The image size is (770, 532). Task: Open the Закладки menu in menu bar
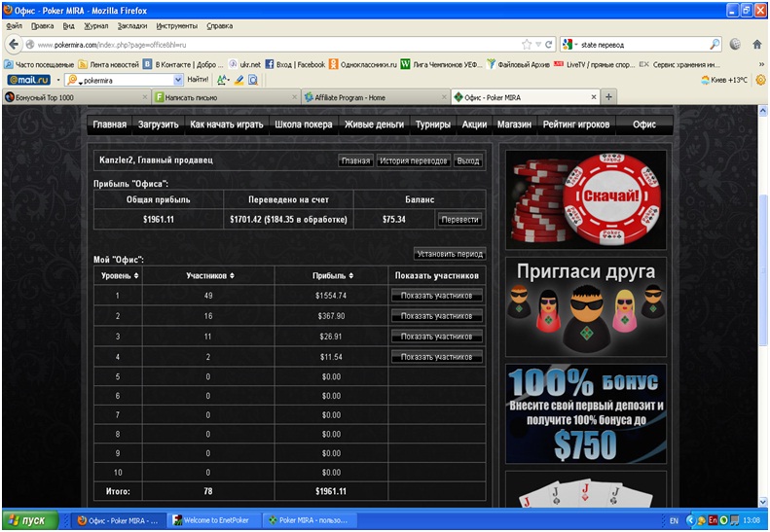[x=132, y=27]
